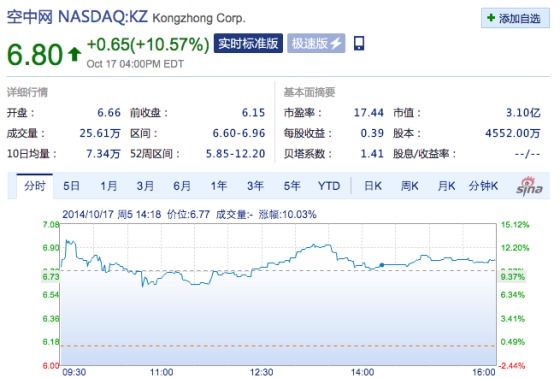Viewport: 560px width, 378px height.
Task: Click the green plus icon on 添加自选
Action: point(491,18)
